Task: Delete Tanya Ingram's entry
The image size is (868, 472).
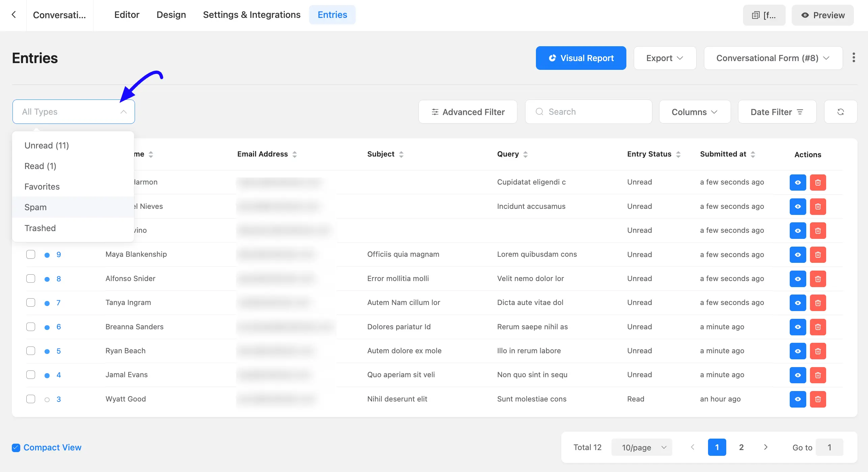Action: (x=818, y=303)
